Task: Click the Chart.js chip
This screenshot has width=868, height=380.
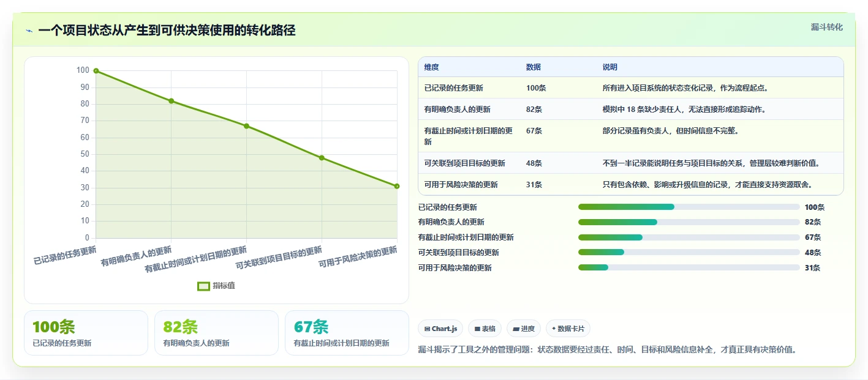Action: click(x=440, y=329)
